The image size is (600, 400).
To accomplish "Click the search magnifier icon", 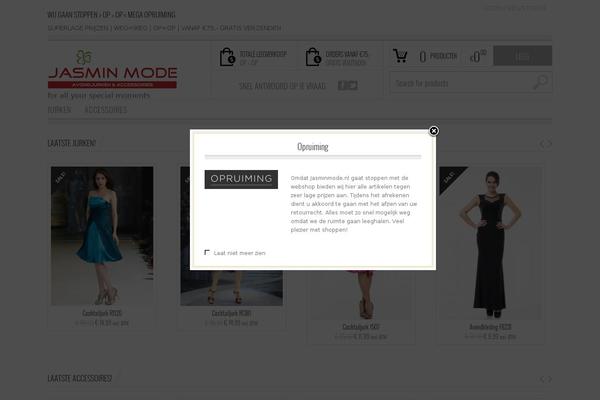I will coord(540,82).
